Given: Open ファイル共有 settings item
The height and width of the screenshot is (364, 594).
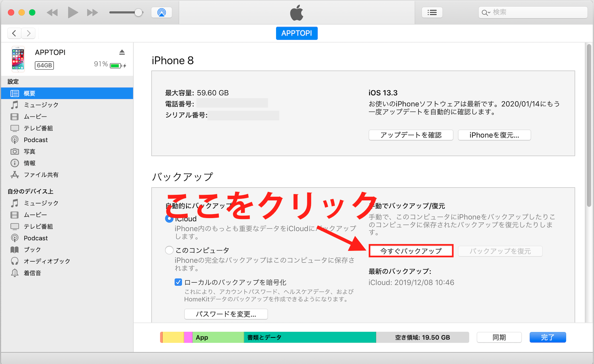Looking at the screenshot, I should point(67,175).
